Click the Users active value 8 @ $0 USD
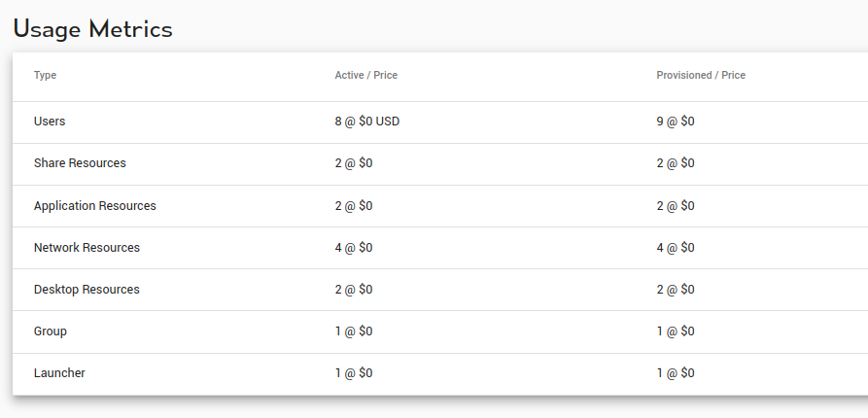Screen dimensions: 868x418 point(367,122)
